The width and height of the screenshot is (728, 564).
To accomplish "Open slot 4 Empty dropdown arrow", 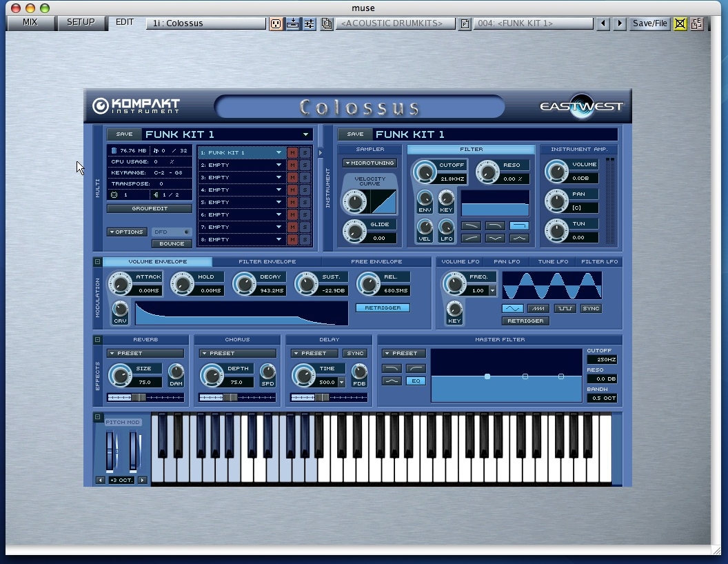I will click(279, 190).
